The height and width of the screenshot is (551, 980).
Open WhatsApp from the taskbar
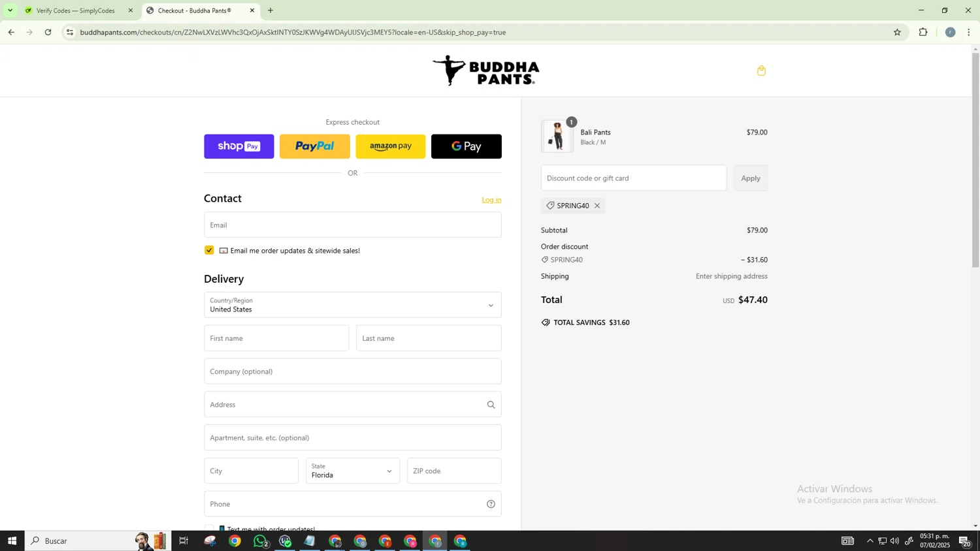pyautogui.click(x=261, y=541)
